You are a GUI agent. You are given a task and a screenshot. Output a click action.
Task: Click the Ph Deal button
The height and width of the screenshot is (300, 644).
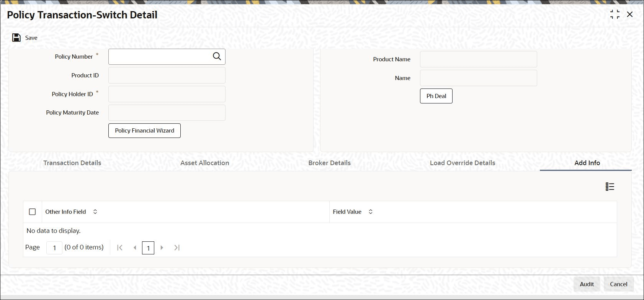(x=436, y=96)
